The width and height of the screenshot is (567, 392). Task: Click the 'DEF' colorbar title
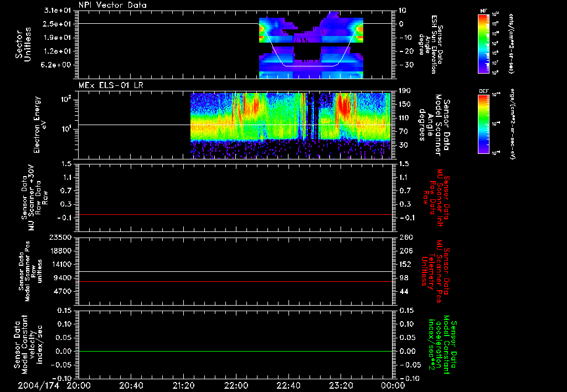pyautogui.click(x=483, y=91)
